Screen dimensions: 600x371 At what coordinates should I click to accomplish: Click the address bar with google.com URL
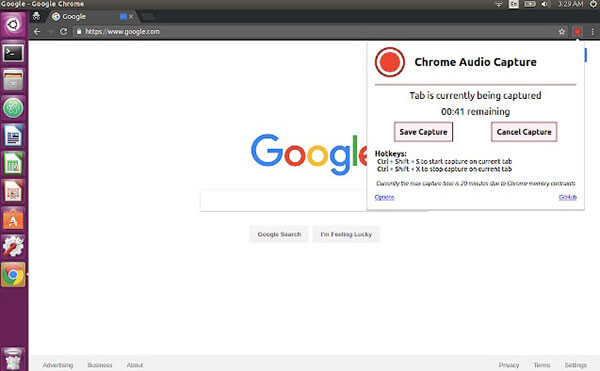[314, 32]
